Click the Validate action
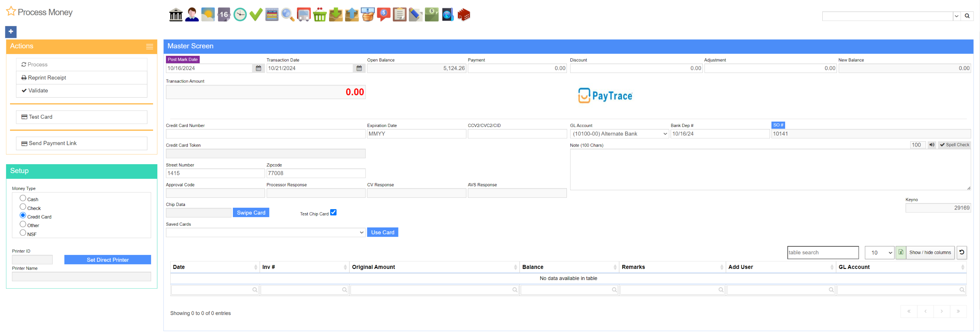This screenshot has height=334, width=980. [x=82, y=90]
